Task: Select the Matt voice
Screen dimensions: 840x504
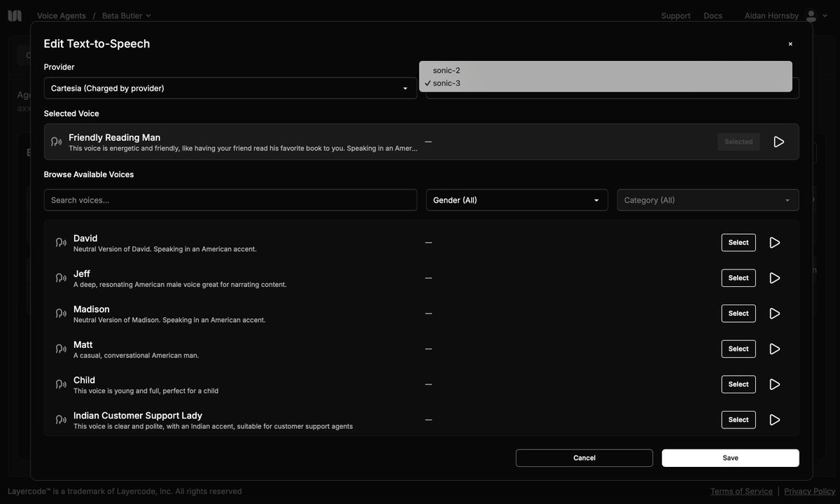Action: (738, 349)
